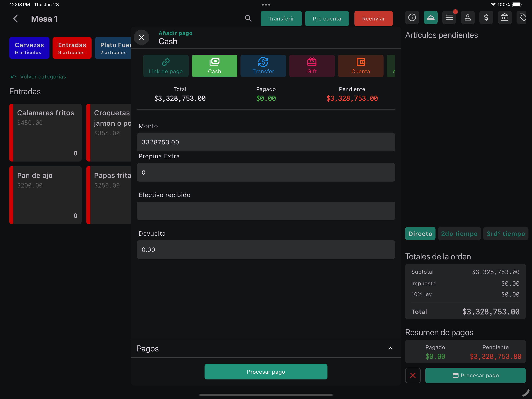This screenshot has width=532, height=399.
Task: Click the battery status icon
Action: tap(517, 5)
